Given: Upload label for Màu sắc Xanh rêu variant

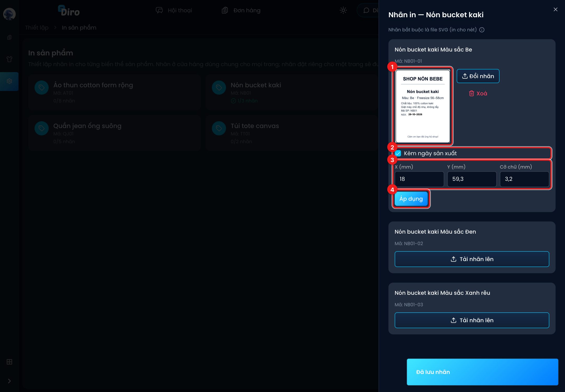Looking at the screenshot, I should pyautogui.click(x=472, y=320).
